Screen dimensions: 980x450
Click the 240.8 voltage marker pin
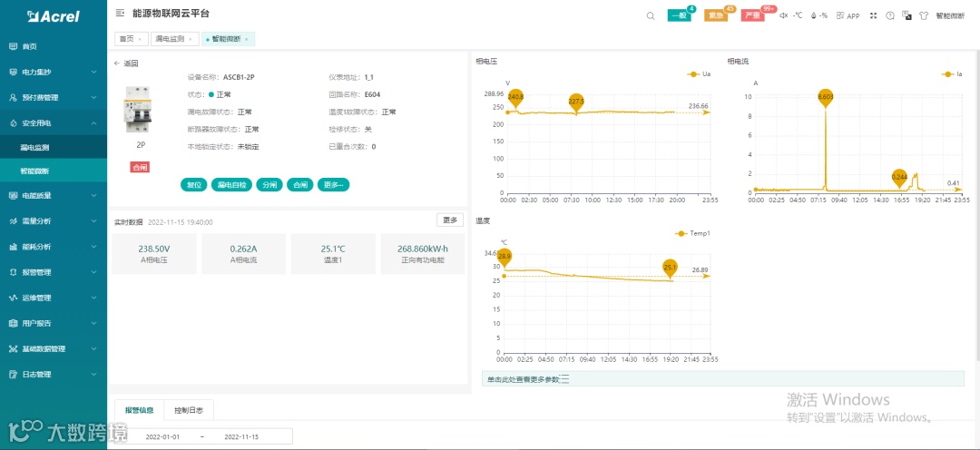point(515,100)
